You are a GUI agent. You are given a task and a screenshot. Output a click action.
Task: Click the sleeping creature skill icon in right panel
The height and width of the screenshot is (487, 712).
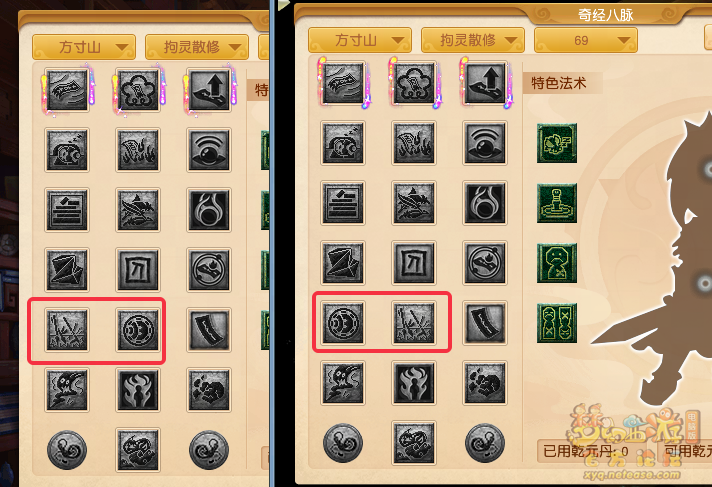(x=343, y=143)
